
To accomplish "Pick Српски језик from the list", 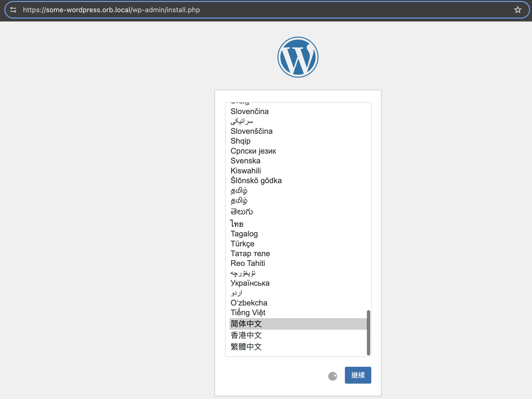I will click(298, 151).
